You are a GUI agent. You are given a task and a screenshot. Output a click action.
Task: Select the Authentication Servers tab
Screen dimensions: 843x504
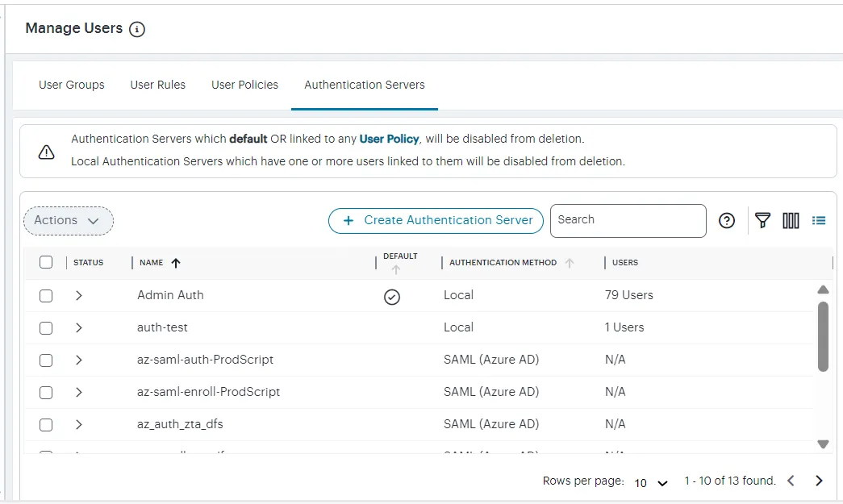pos(365,85)
